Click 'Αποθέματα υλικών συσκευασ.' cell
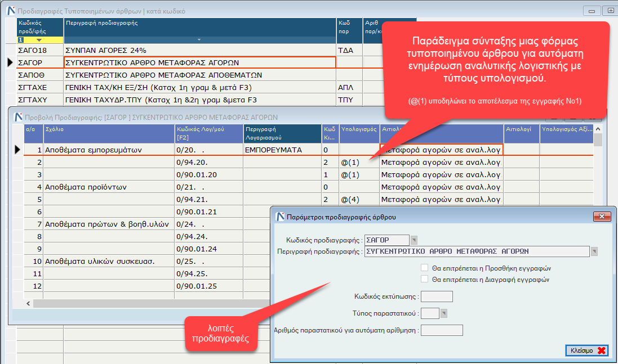This screenshot has height=364, width=618. coord(109,261)
